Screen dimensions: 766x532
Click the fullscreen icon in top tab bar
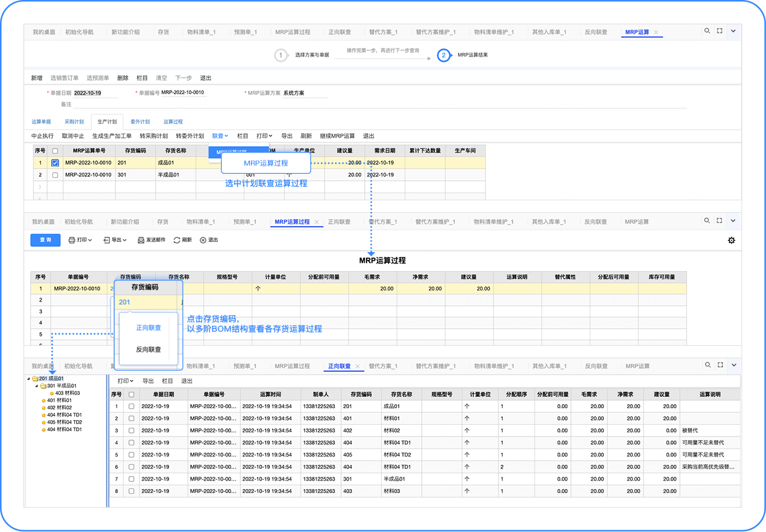[719, 31]
